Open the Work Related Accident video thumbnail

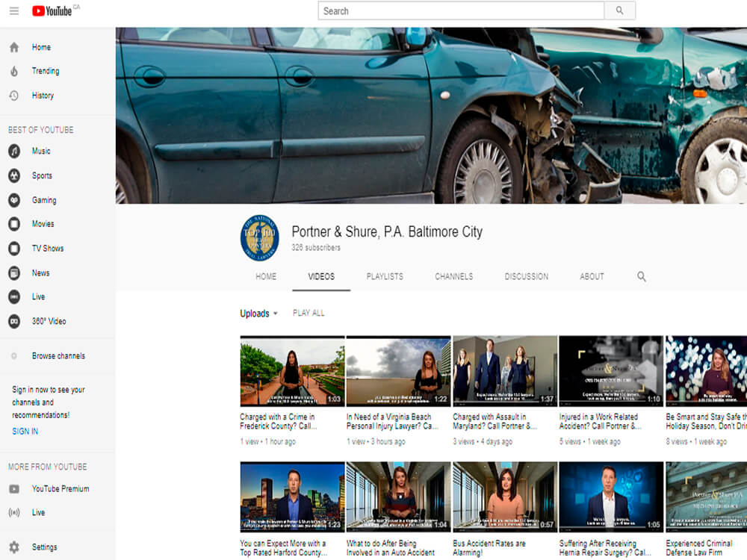611,371
